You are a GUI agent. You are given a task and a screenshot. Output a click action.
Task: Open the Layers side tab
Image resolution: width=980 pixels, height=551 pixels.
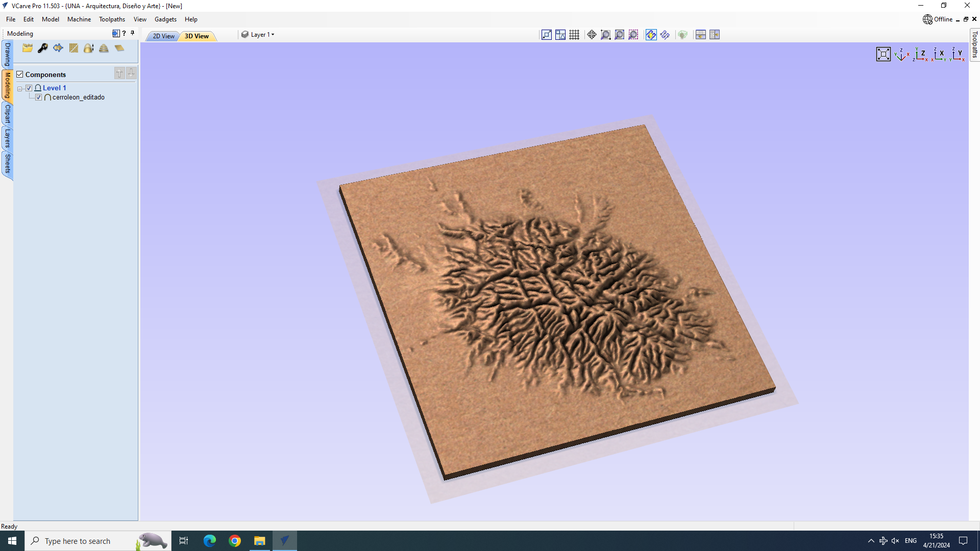pos(8,138)
